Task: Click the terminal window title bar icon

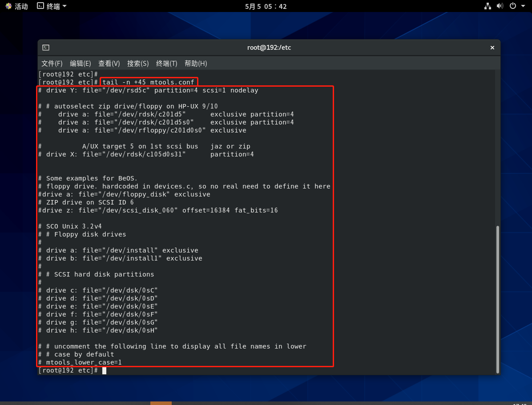Action: pos(46,48)
